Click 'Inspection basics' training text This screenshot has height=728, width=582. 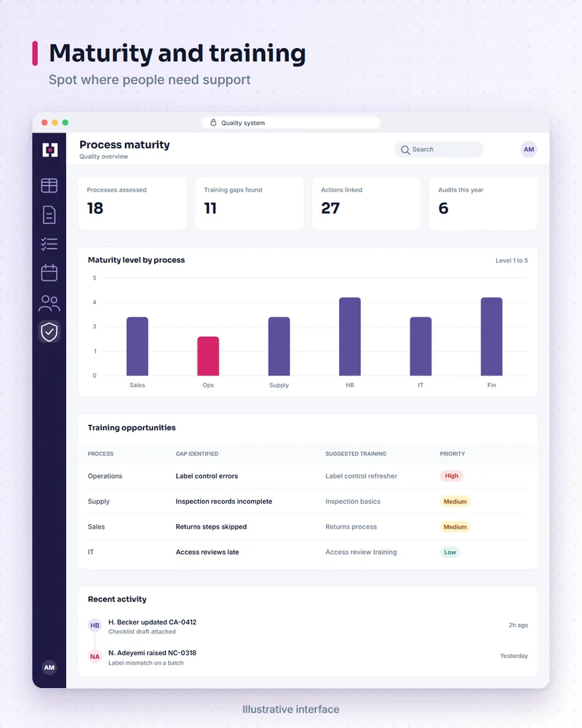tap(353, 502)
